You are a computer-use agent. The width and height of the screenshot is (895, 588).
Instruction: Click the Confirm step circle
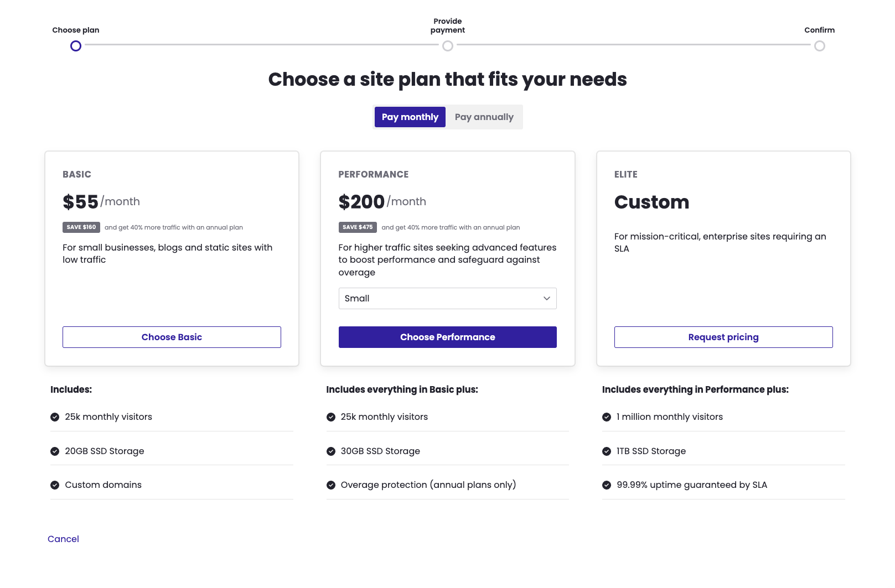pyautogui.click(x=820, y=46)
